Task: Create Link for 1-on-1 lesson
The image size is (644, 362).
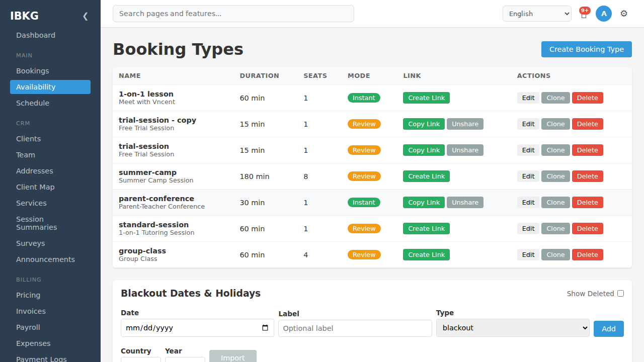Action: click(x=426, y=98)
